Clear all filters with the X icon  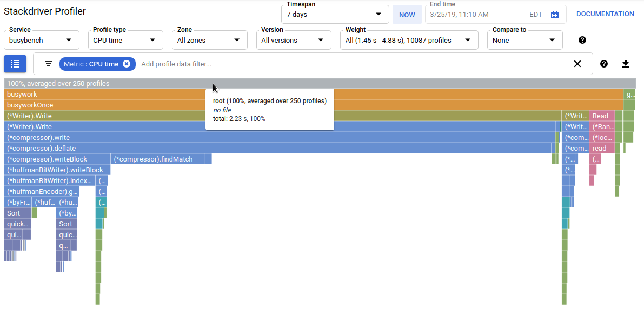(x=577, y=64)
